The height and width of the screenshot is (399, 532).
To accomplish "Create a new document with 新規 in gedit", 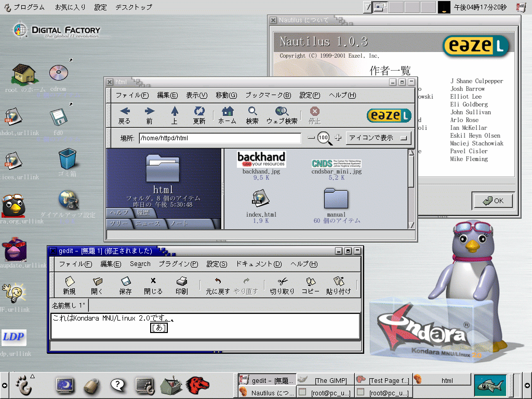I will 69,285.
